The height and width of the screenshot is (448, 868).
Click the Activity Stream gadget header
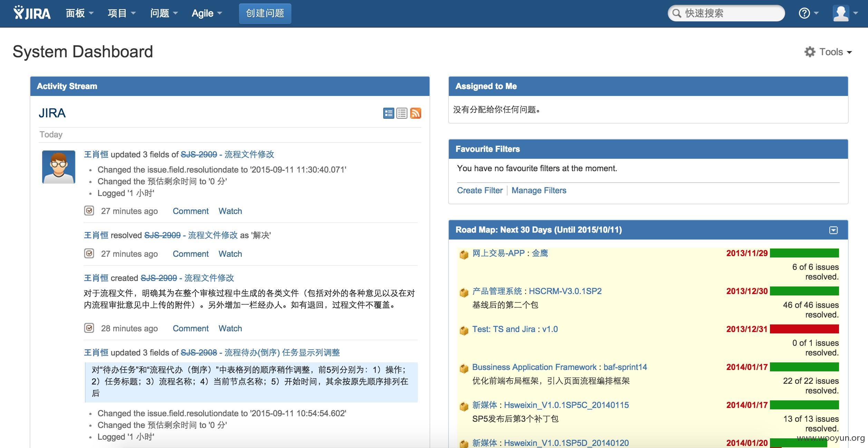230,86
